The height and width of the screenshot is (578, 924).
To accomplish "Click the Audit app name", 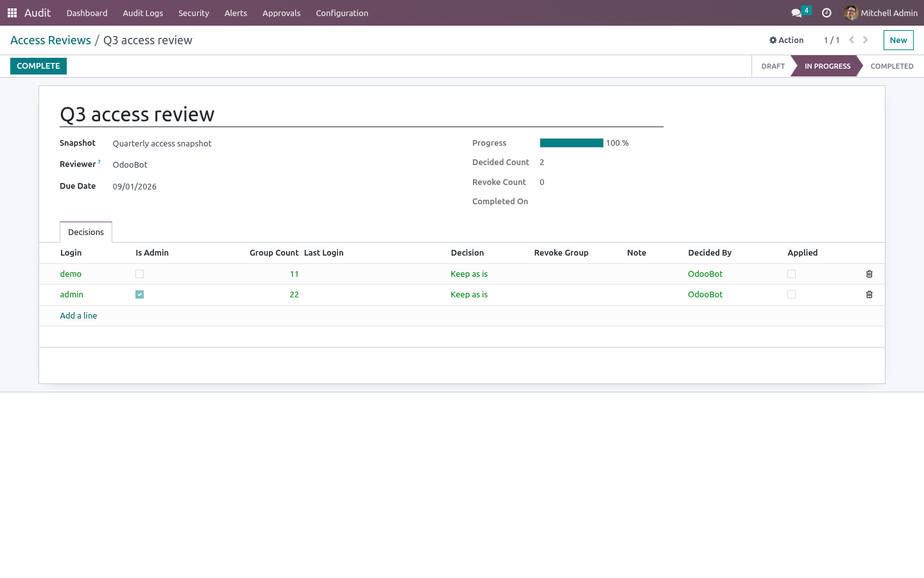I will 38,13.
